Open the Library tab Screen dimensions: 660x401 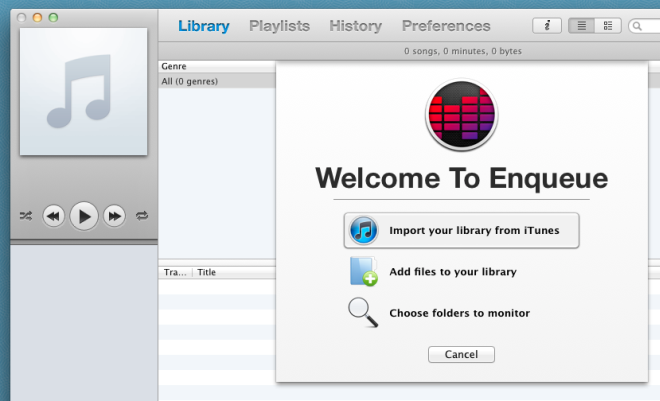204,26
